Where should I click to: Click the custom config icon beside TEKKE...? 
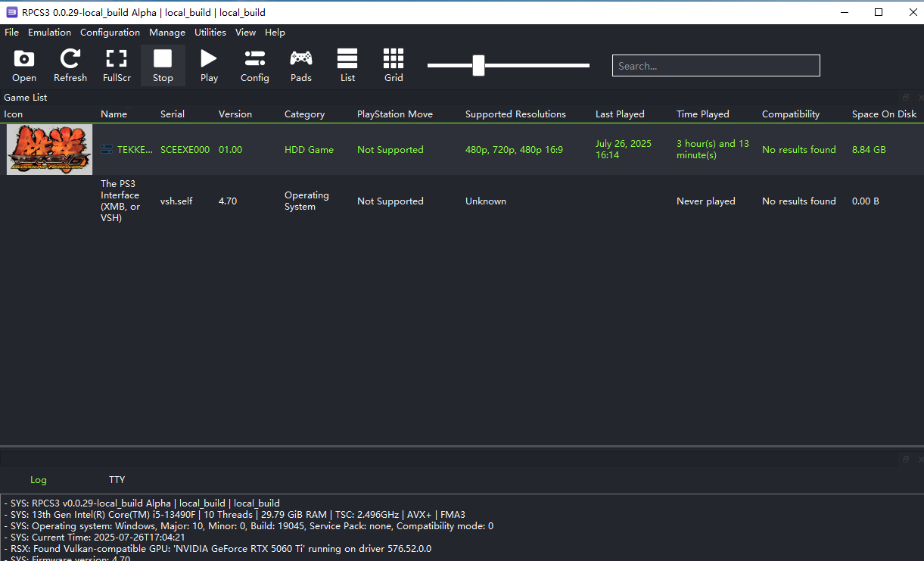[x=107, y=150]
